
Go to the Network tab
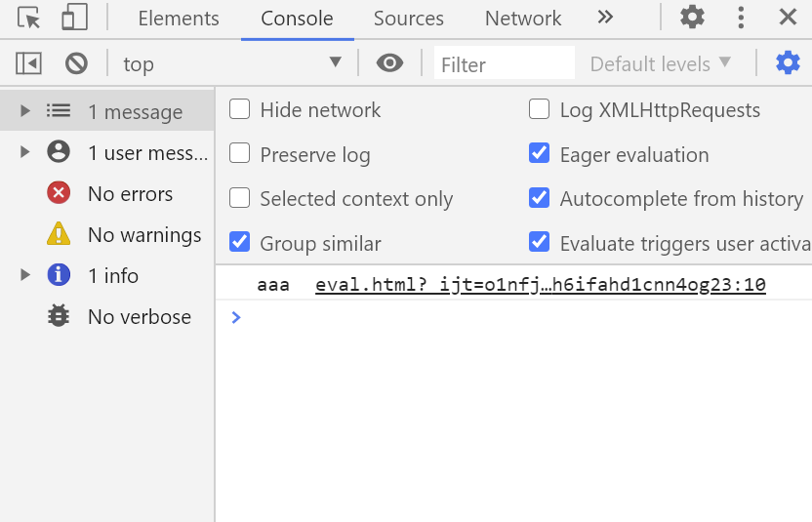point(523,19)
